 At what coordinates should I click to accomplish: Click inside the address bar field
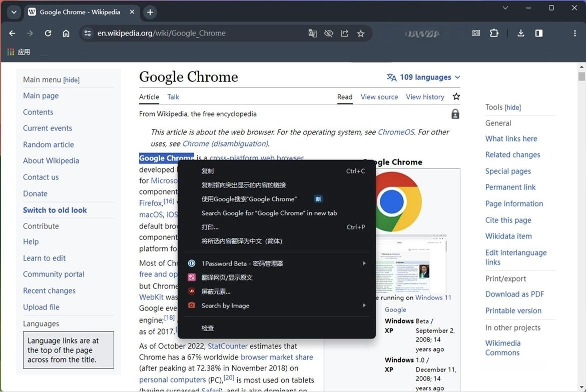[x=200, y=33]
